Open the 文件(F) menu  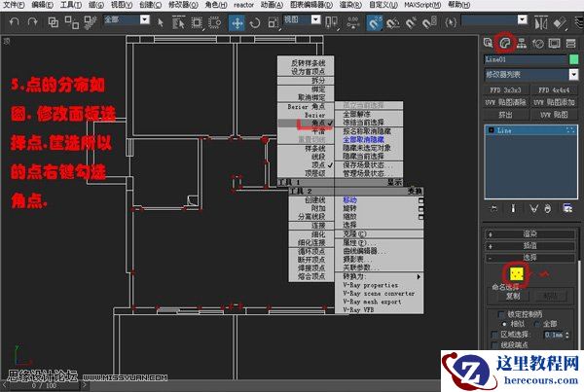[14, 5]
